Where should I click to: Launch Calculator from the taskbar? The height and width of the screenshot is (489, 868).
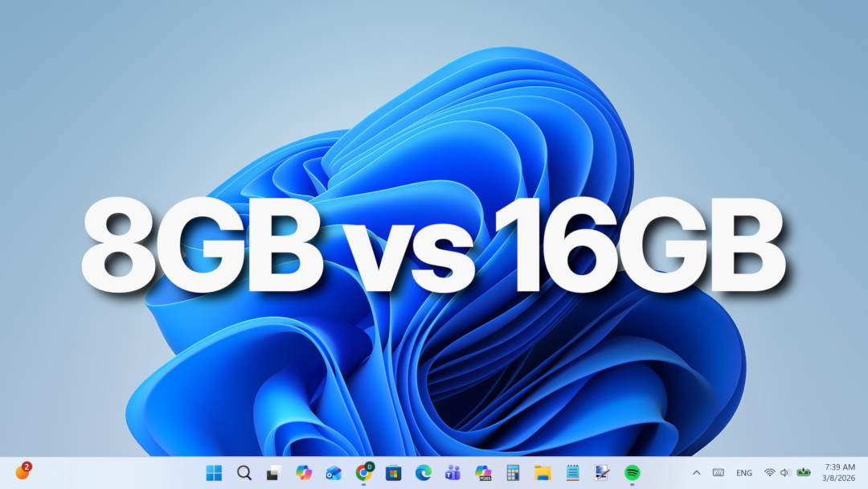(513, 473)
